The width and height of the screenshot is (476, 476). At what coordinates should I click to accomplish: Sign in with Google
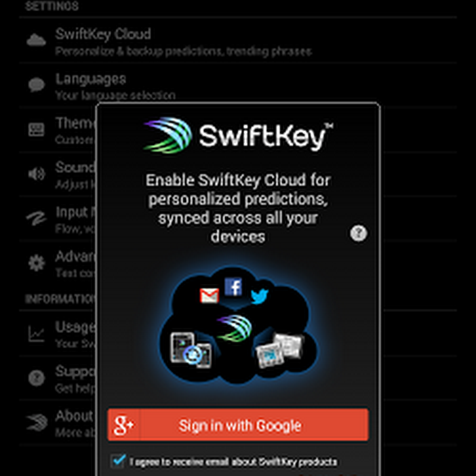238,425
